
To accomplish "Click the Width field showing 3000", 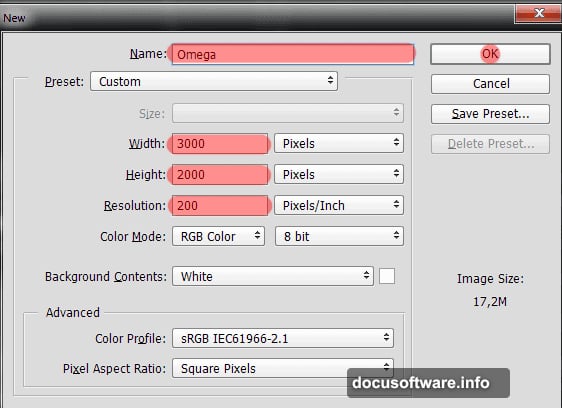I will coord(220,144).
